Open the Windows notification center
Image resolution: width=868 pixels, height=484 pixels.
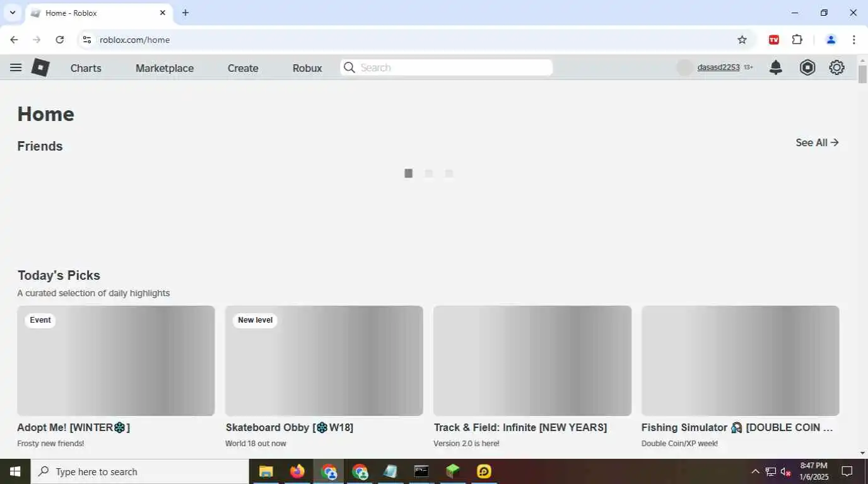(x=847, y=471)
